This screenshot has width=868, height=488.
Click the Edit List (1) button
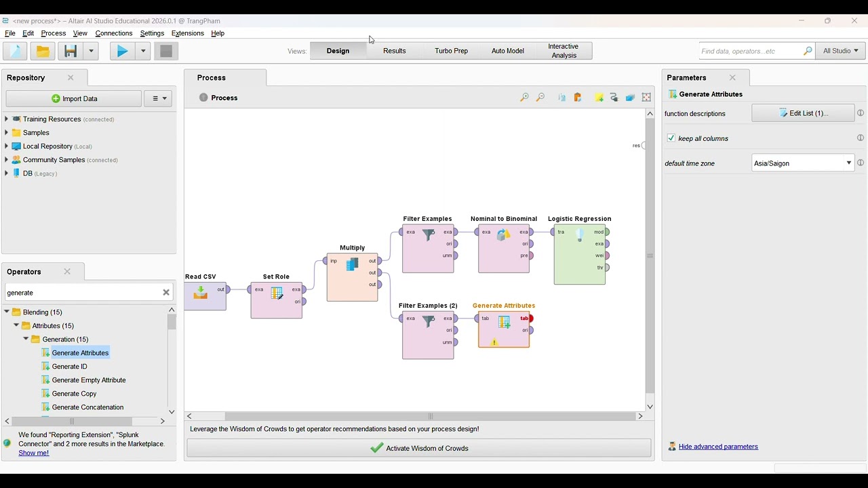803,113
